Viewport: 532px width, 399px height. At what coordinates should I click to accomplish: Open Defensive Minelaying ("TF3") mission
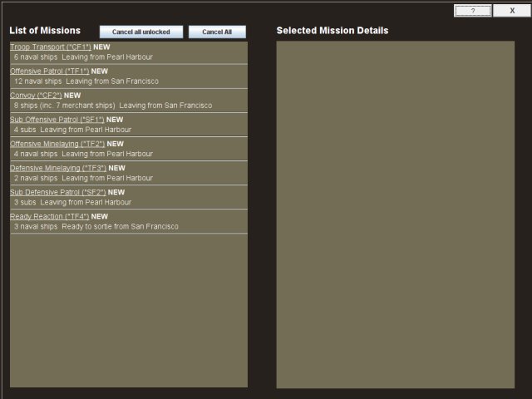point(58,168)
